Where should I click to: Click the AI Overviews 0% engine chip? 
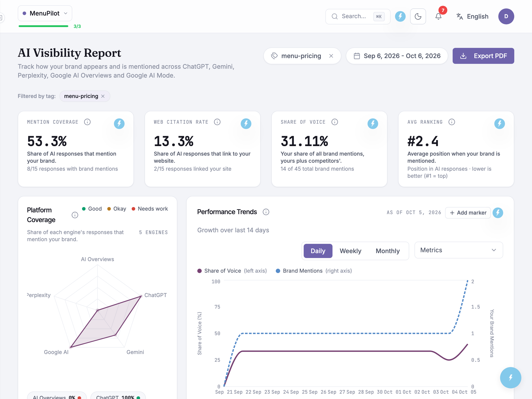coord(57,396)
